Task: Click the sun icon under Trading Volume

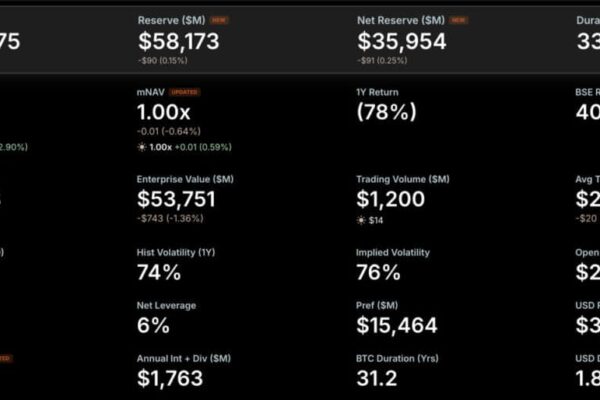Action: coord(361,220)
